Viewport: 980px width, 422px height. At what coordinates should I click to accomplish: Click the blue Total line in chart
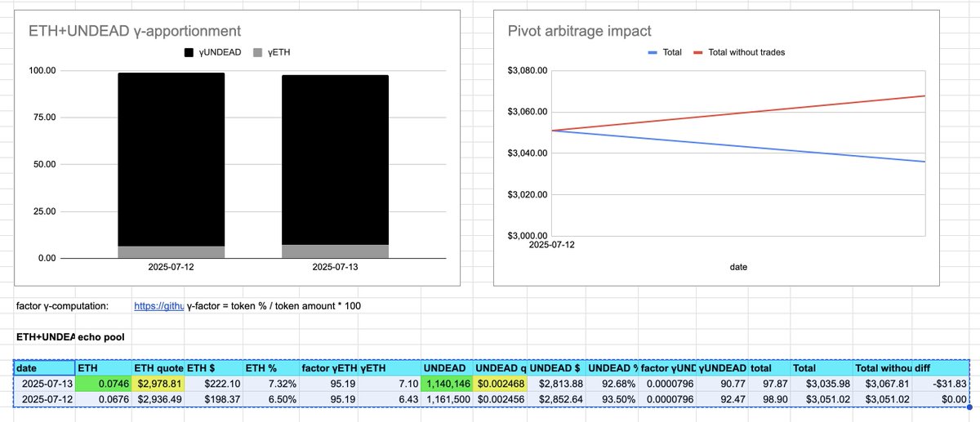(739, 146)
